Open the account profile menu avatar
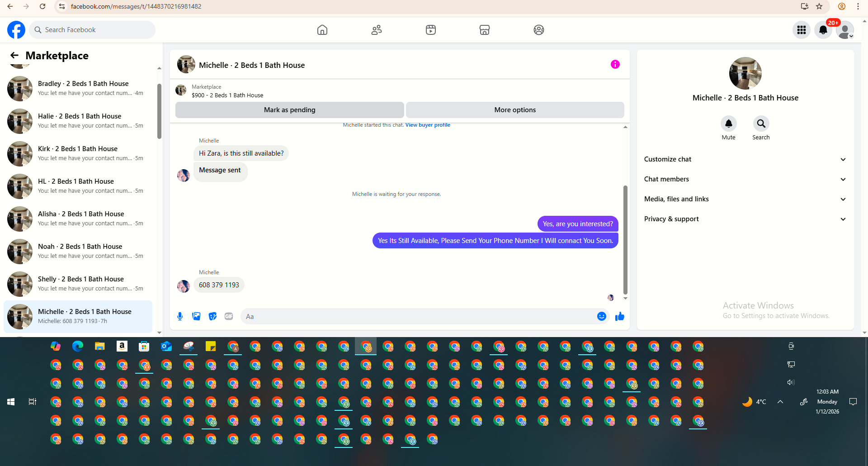The height and width of the screenshot is (466, 868). [x=845, y=30]
